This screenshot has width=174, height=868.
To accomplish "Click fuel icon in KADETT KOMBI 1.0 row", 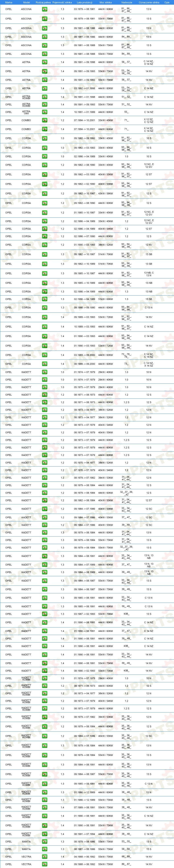I will (x=45, y=678).
